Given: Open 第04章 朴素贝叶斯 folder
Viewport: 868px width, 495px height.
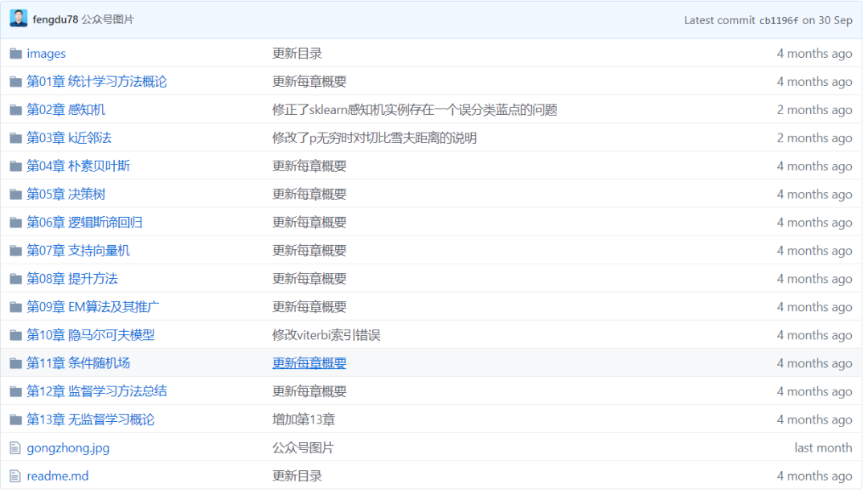Looking at the screenshot, I should [78, 166].
